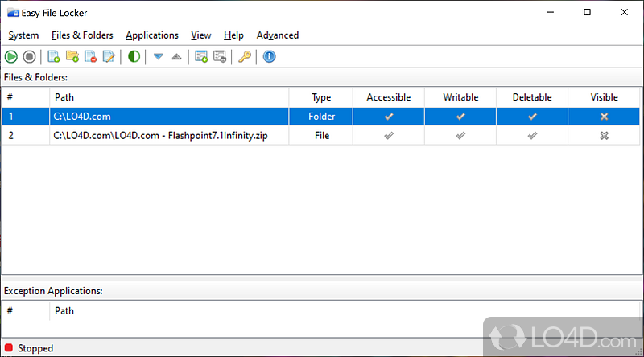Move item up with grey arrow
This screenshot has height=357, width=644.
(x=176, y=56)
